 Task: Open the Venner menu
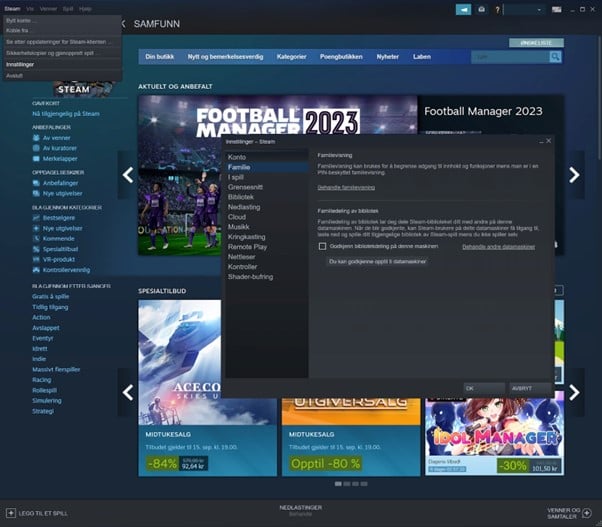tap(48, 8)
